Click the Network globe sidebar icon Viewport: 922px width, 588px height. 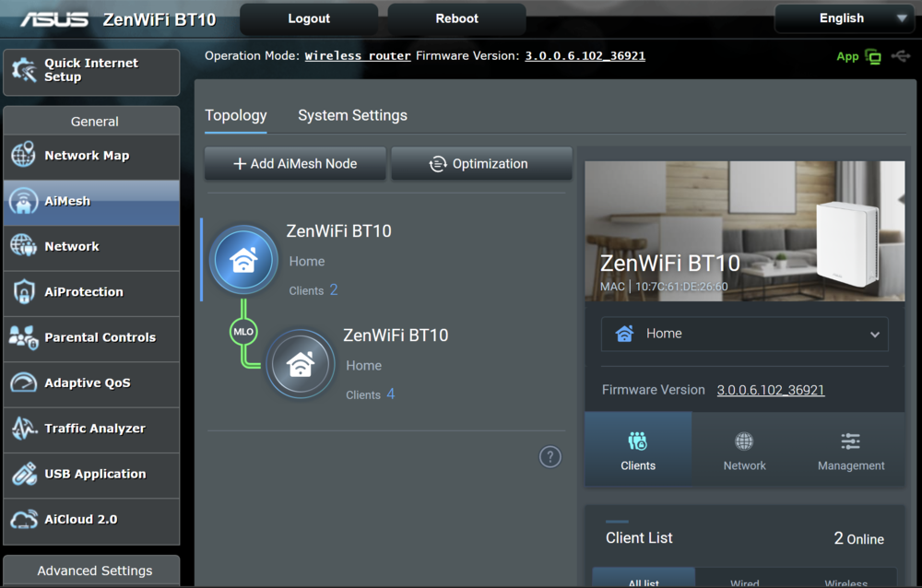pyautogui.click(x=23, y=246)
